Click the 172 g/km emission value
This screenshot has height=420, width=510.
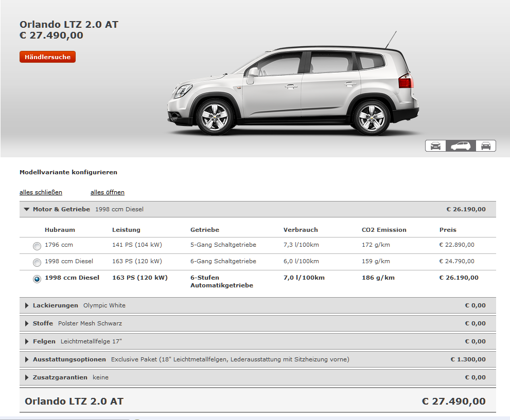tap(376, 245)
